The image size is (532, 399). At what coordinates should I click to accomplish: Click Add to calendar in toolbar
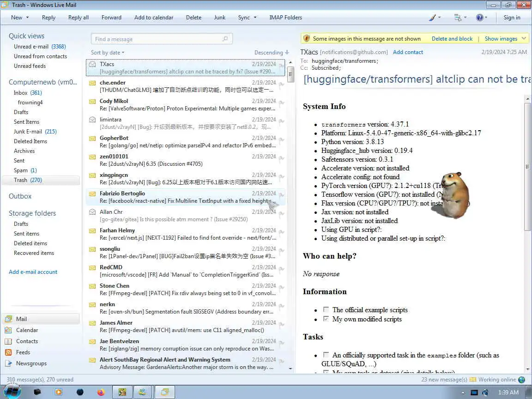point(154,17)
